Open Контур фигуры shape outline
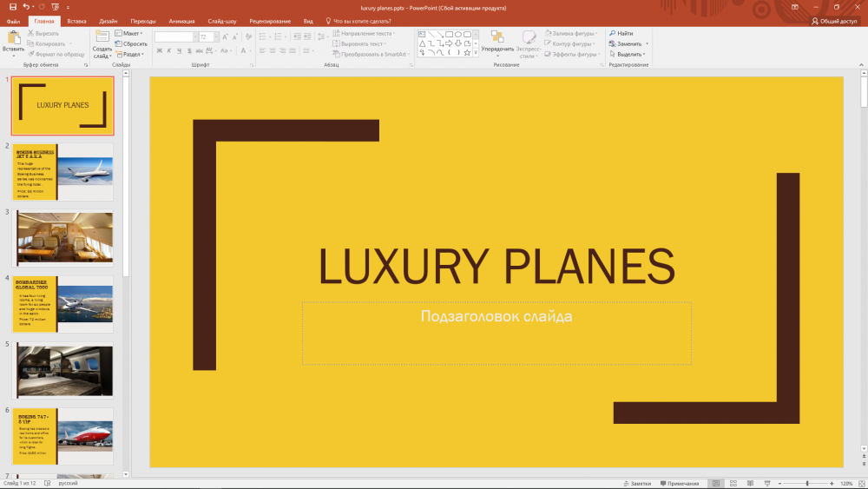The height and width of the screenshot is (489, 868). 569,43
